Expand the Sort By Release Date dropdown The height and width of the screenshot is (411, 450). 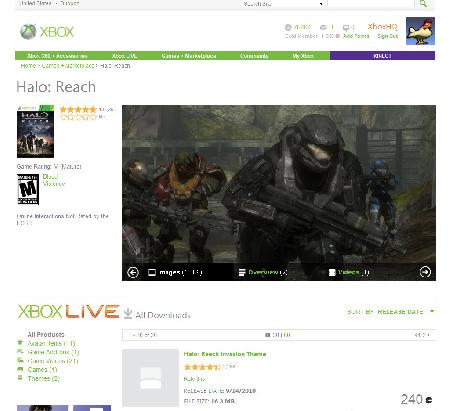[391, 312]
